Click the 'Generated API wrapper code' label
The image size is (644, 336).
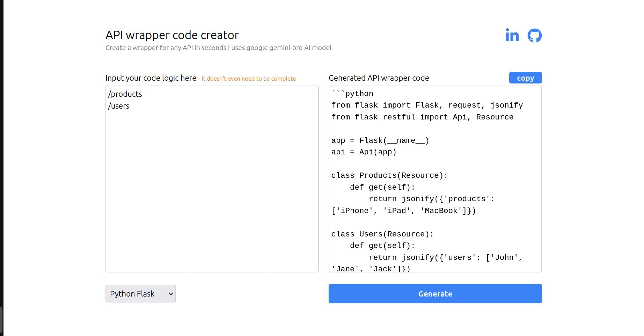[x=379, y=78]
